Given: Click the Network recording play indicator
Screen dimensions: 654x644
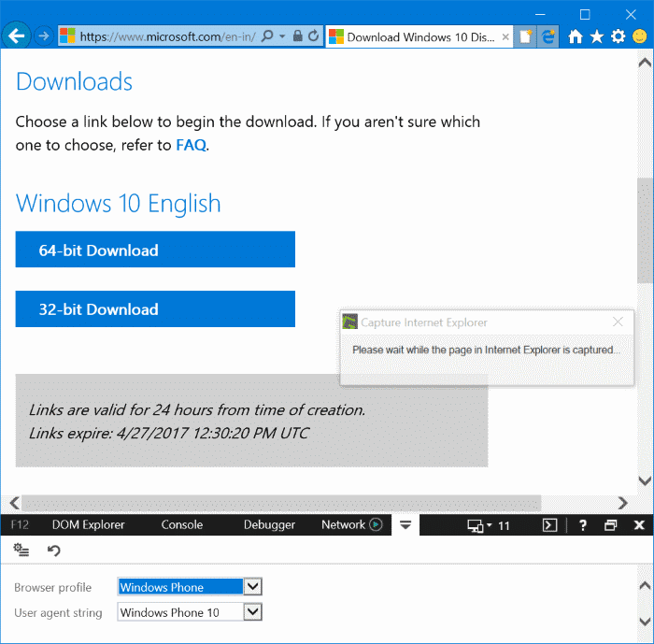Looking at the screenshot, I should [376, 524].
